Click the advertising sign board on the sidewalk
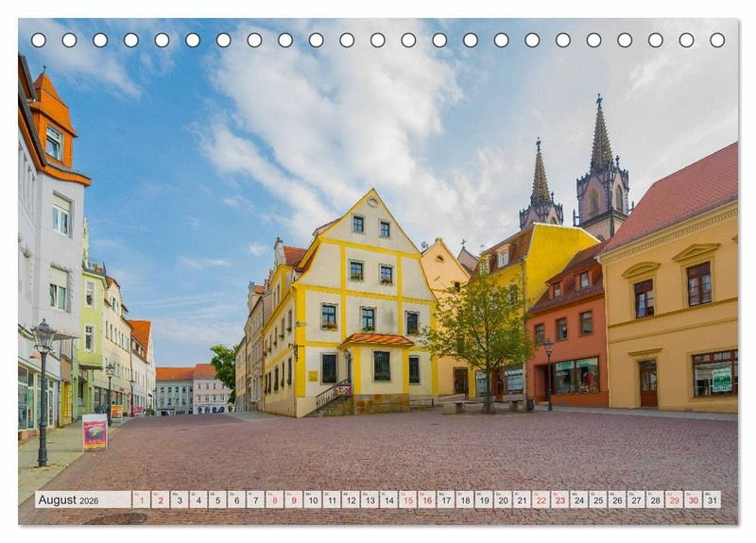Image resolution: width=756 pixels, height=543 pixels. pos(94,432)
